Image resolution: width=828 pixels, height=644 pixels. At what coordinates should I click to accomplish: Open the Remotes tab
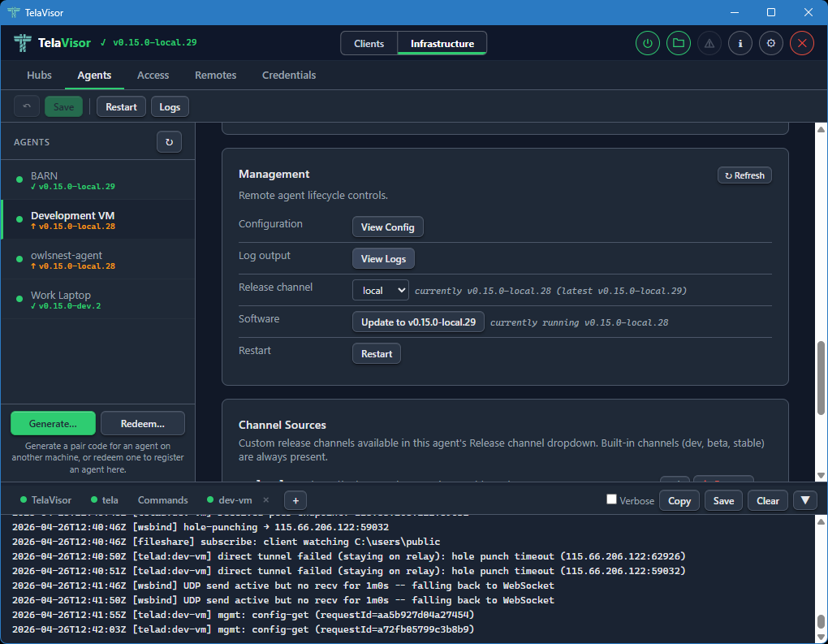[x=215, y=75]
